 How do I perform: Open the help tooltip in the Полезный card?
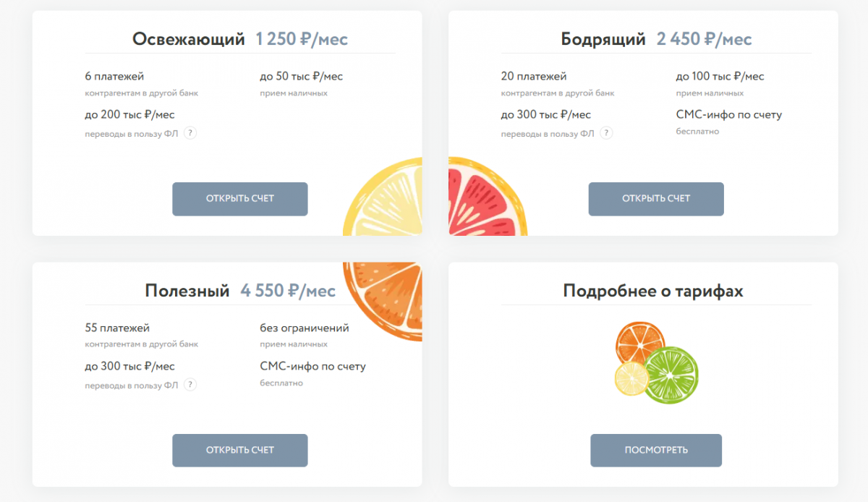tap(190, 385)
